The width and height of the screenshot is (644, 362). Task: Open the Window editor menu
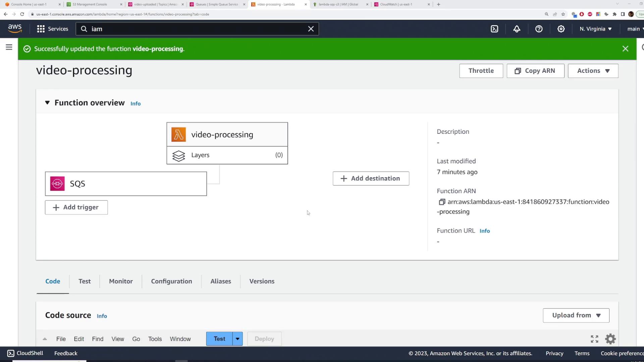tap(180, 339)
